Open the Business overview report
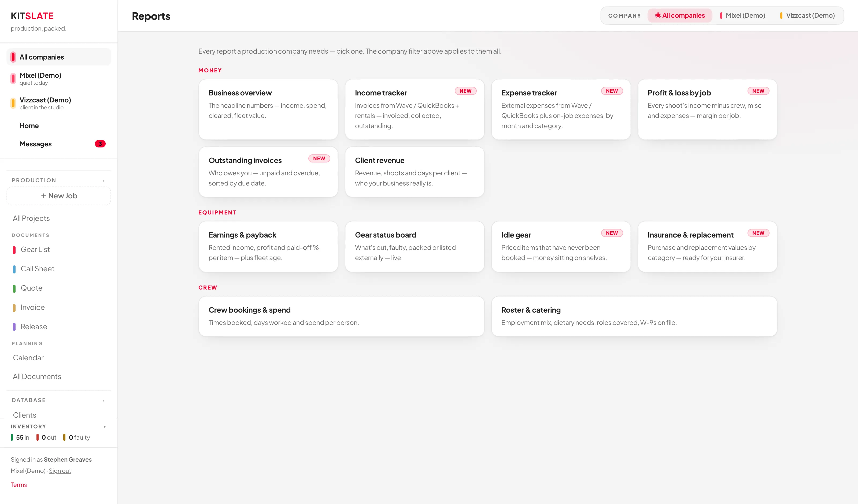Viewport: 858px width, 504px height. click(x=268, y=109)
